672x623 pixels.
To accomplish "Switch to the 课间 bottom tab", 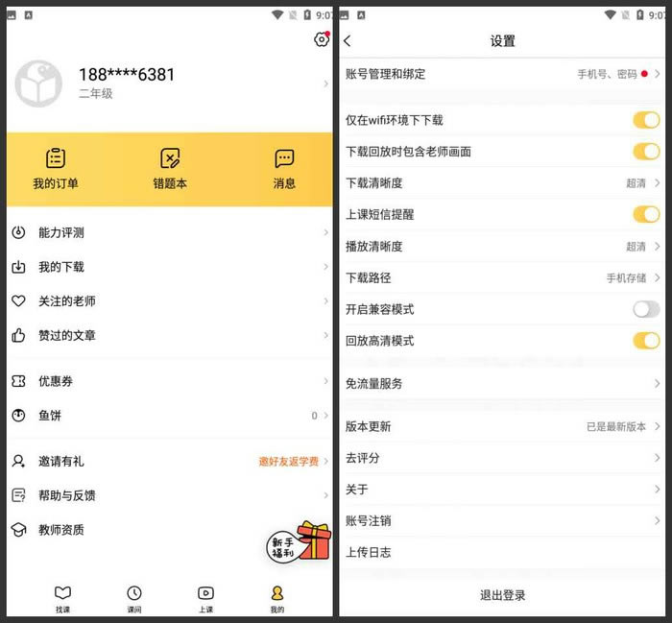I will 134,599.
